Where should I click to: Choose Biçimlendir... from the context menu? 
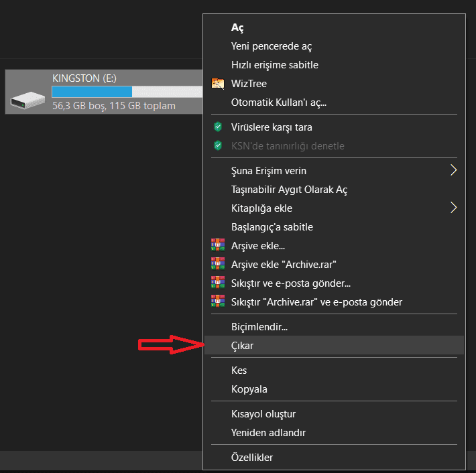(259, 327)
